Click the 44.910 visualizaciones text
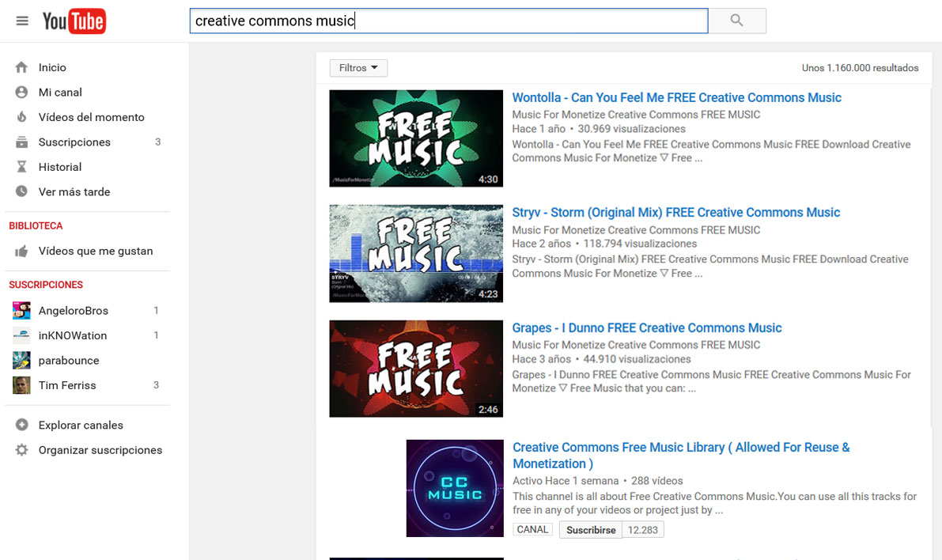 click(x=637, y=359)
